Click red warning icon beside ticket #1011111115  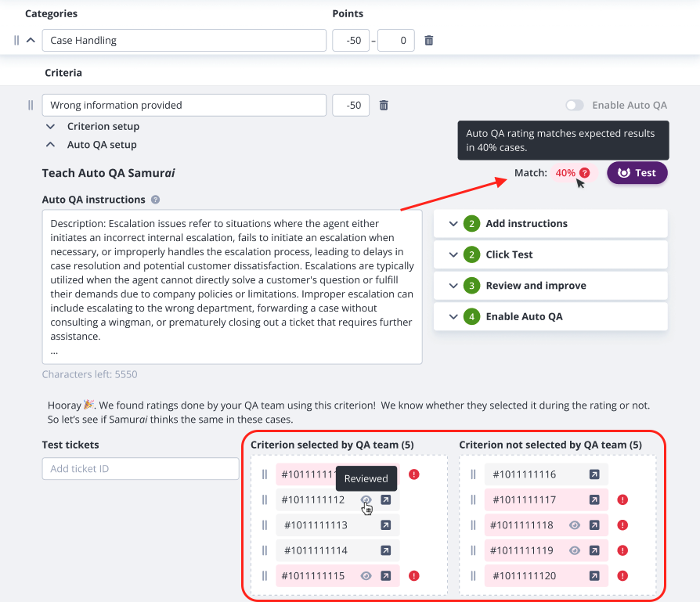tap(414, 576)
